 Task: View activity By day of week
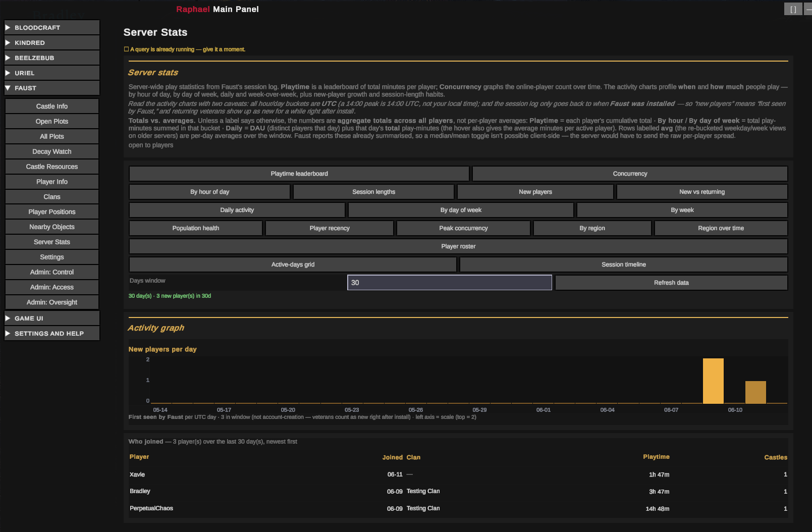tap(461, 210)
